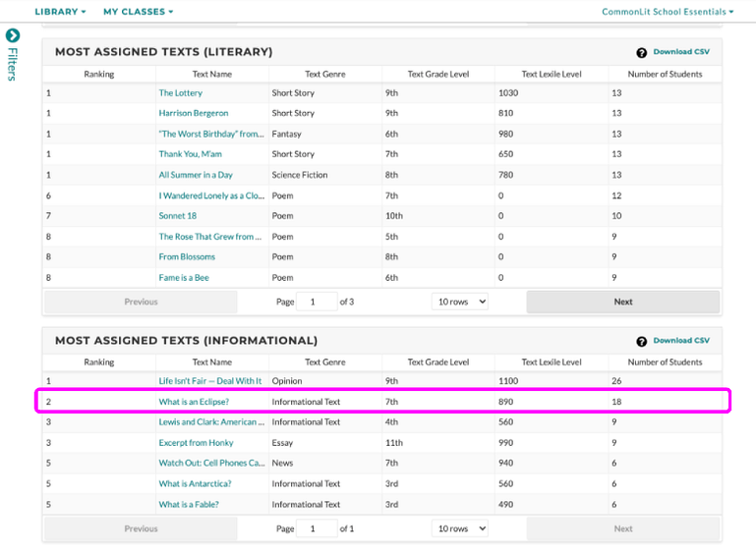Open I Wandered Lonely as a Cloud link
The image size is (756, 554).
211,195
